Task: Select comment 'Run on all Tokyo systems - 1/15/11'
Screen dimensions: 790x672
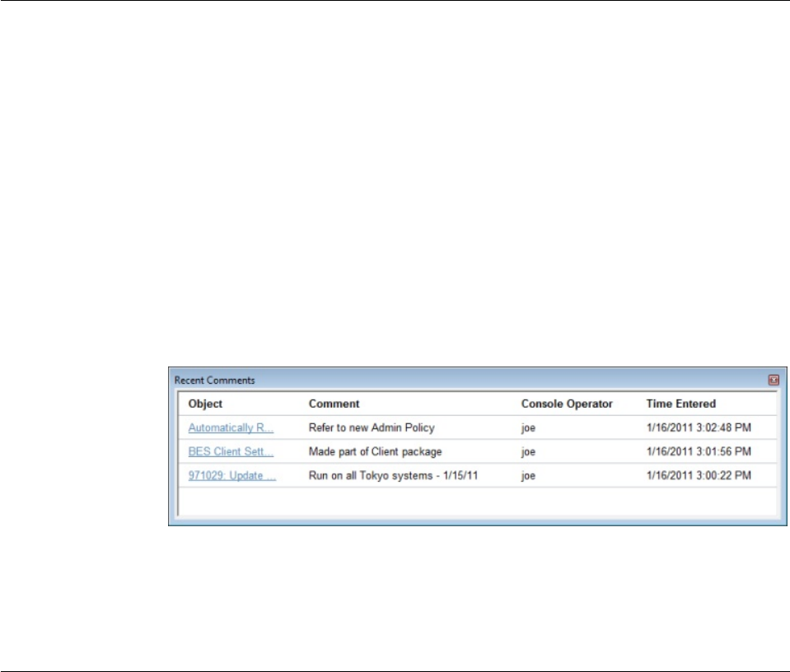Action: click(x=393, y=475)
